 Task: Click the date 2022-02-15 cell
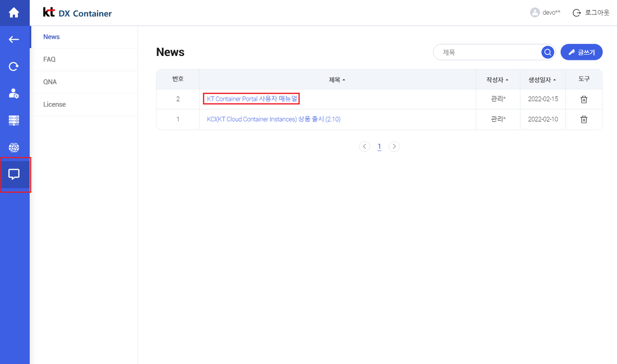pos(543,99)
